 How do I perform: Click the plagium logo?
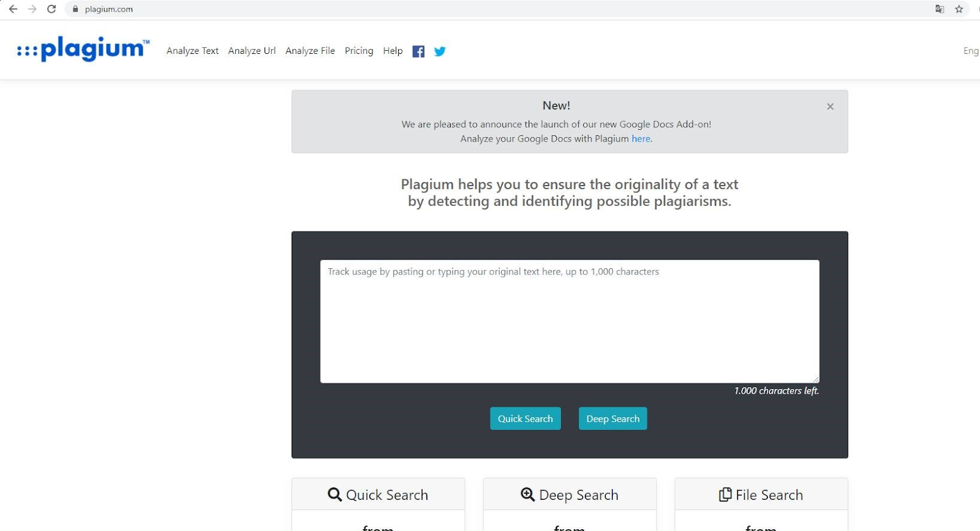[x=83, y=49]
